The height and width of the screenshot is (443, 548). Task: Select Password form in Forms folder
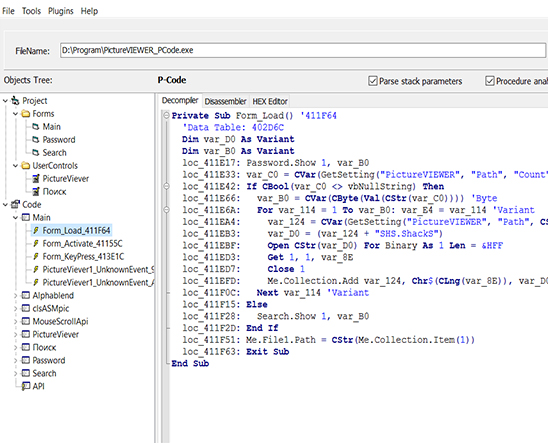pos(59,140)
